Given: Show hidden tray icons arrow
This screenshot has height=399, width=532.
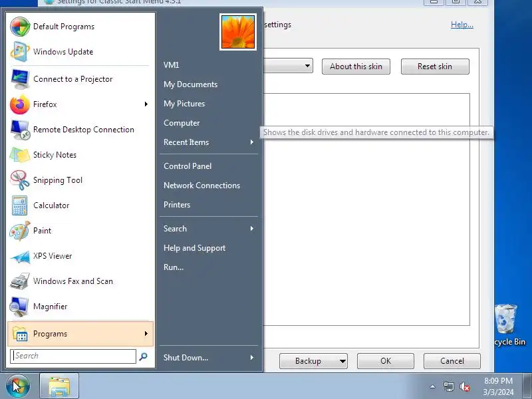Looking at the screenshot, I should (x=433, y=386).
